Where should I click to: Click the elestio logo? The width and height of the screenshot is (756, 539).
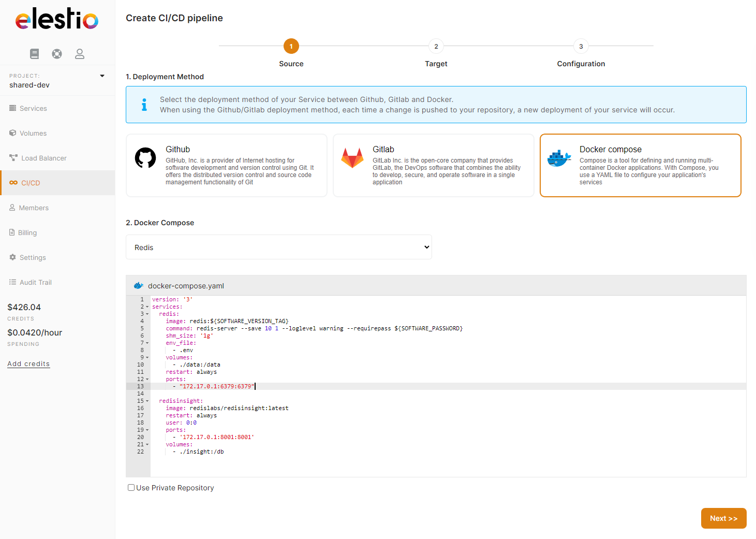pyautogui.click(x=57, y=19)
